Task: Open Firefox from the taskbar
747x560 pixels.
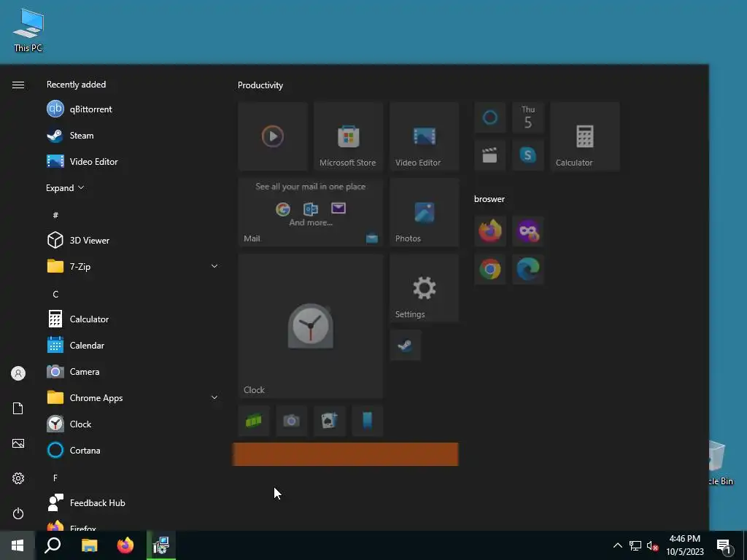Action: coord(125,545)
